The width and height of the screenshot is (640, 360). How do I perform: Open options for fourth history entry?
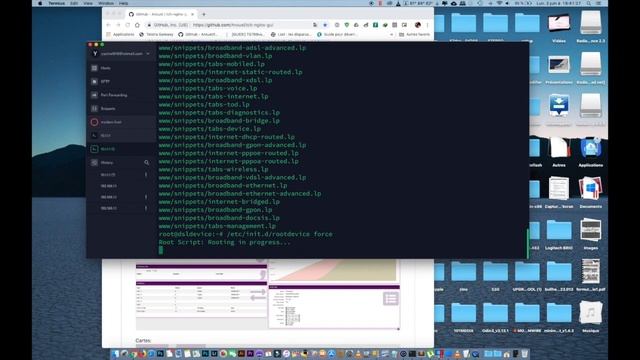(146, 208)
